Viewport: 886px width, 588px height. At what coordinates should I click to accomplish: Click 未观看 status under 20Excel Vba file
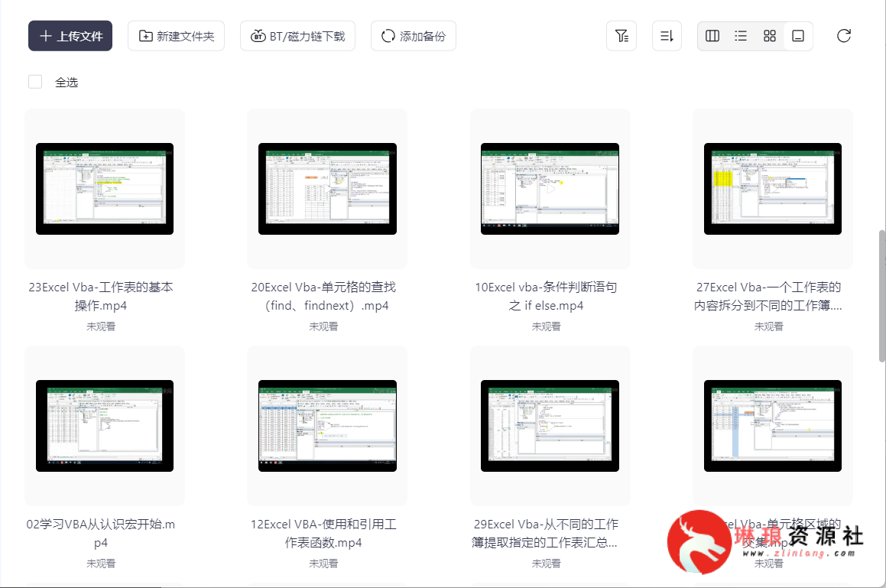324,326
